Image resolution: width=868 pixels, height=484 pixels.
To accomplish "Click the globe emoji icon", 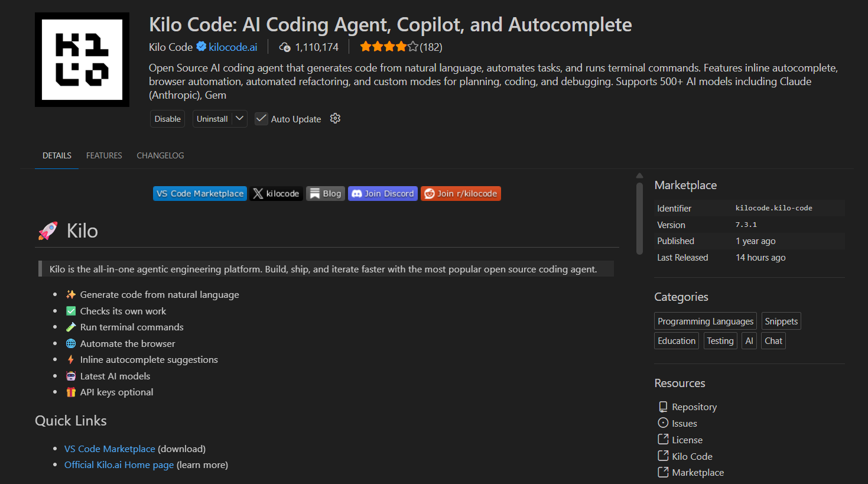I will coord(71,343).
